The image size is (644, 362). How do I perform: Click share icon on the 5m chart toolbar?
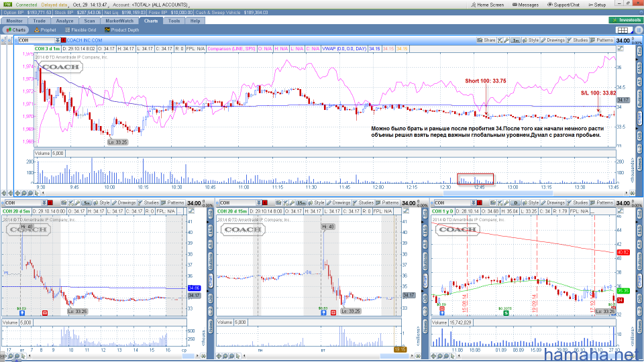[64, 202]
